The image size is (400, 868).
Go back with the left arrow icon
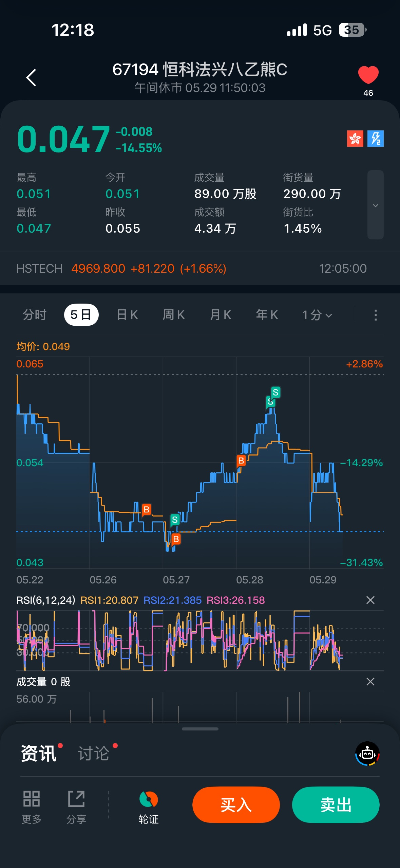(31, 78)
